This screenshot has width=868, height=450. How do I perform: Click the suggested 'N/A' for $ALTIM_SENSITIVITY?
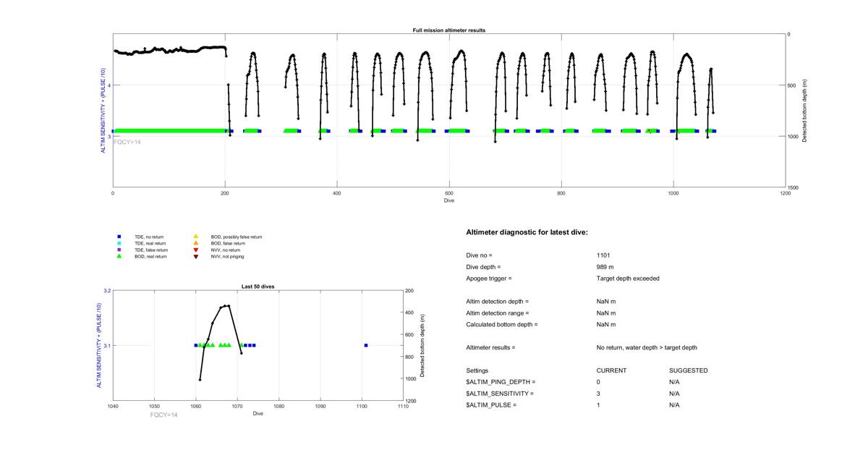pyautogui.click(x=675, y=394)
